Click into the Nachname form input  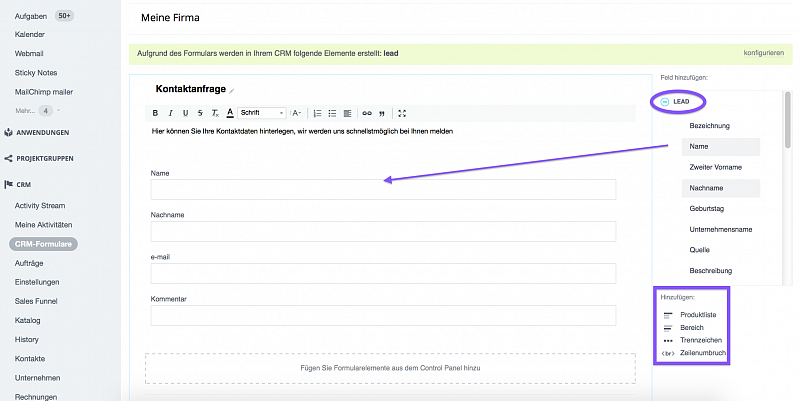(x=383, y=231)
